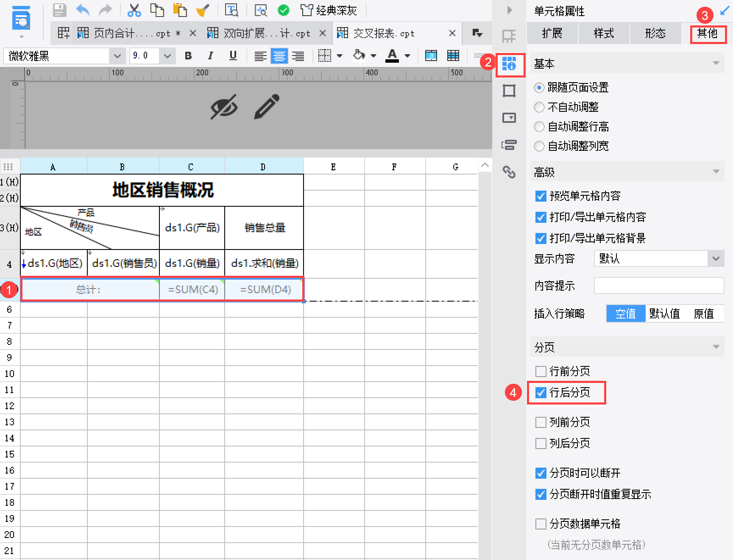Click the Cut scissors icon
Viewport: 733px width, 560px height.
point(134,10)
